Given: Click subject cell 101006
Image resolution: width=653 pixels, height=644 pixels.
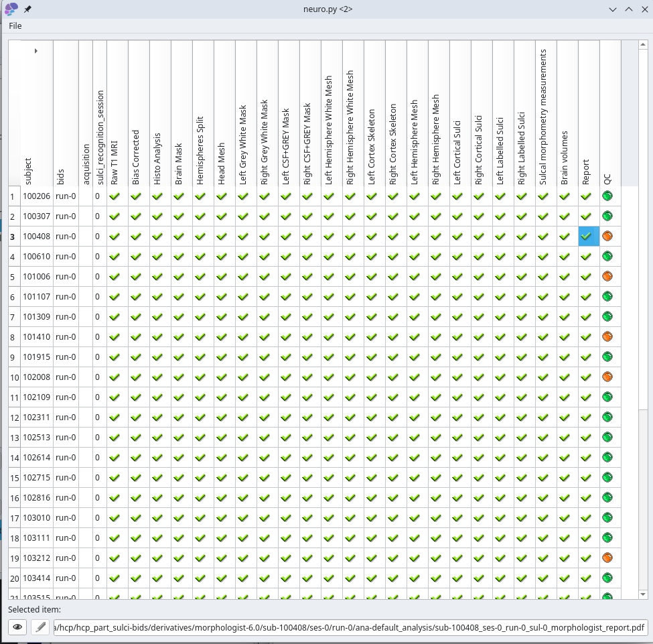Looking at the screenshot, I should [37, 276].
